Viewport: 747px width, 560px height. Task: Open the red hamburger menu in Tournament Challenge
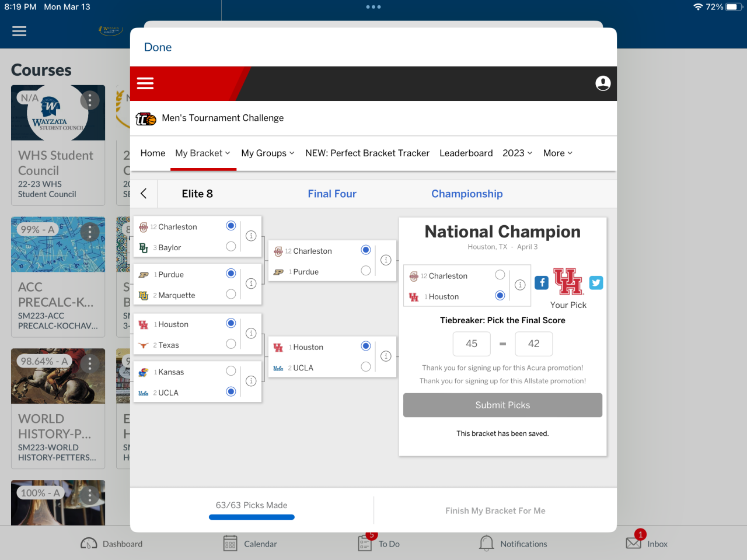[x=145, y=83]
